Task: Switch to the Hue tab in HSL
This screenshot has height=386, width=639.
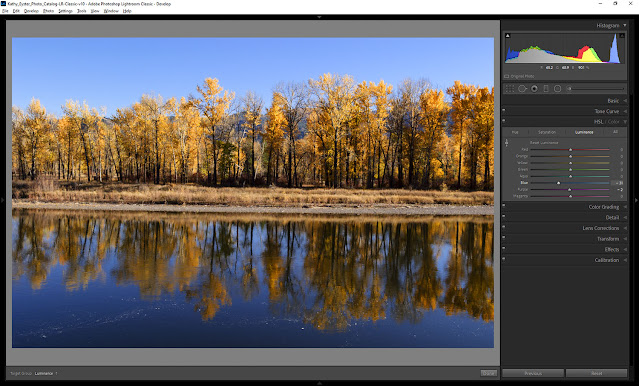Action: (x=515, y=132)
